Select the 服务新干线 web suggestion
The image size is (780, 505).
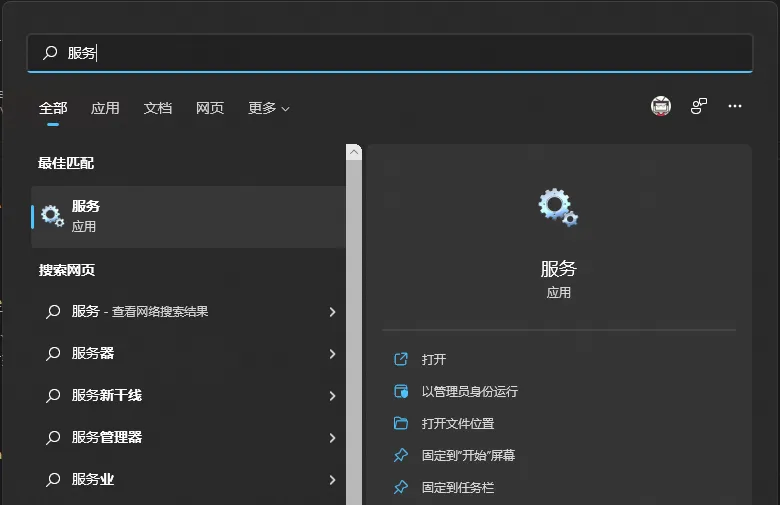click(x=189, y=396)
